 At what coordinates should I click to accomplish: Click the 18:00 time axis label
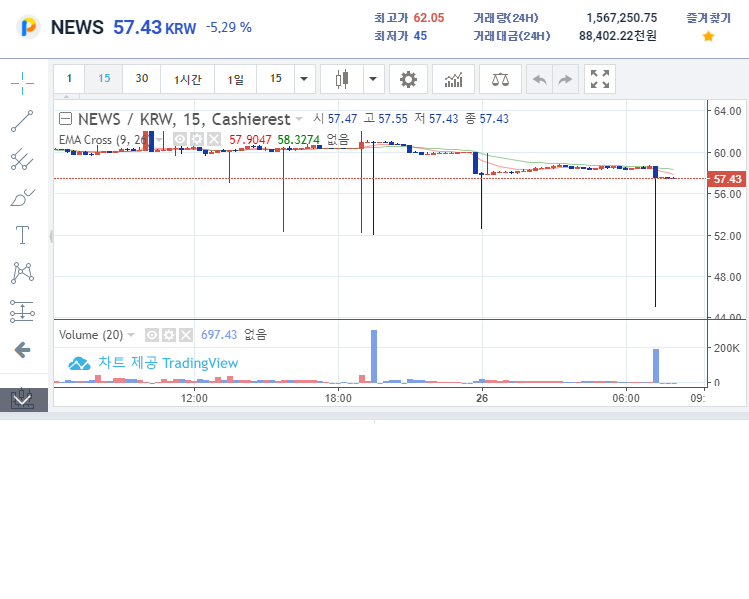tap(338, 398)
